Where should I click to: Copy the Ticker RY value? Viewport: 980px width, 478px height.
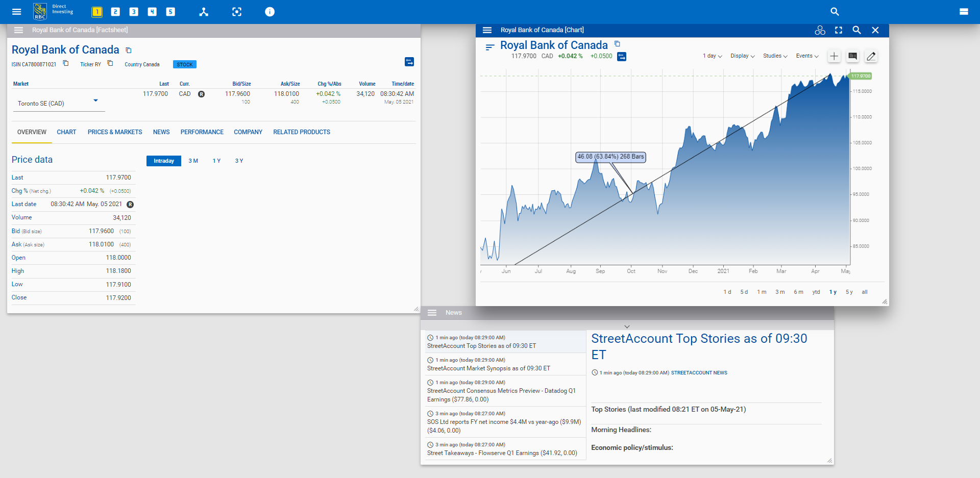(x=110, y=63)
